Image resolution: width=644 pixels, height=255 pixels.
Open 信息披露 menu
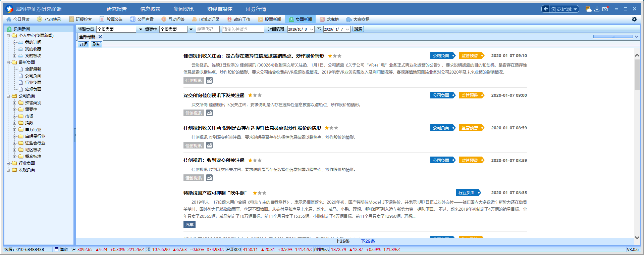[x=150, y=9]
